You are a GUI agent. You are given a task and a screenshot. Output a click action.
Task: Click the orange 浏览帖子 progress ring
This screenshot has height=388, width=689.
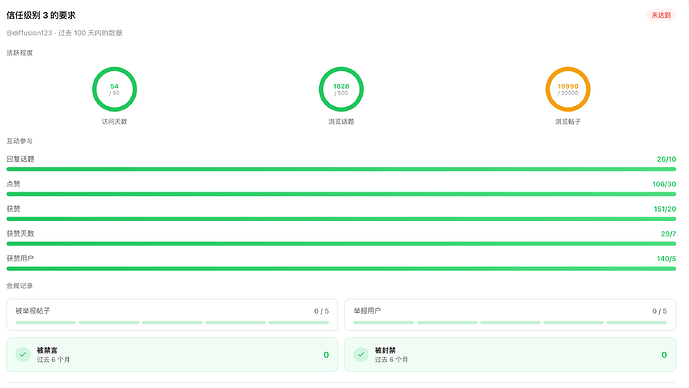pos(568,89)
